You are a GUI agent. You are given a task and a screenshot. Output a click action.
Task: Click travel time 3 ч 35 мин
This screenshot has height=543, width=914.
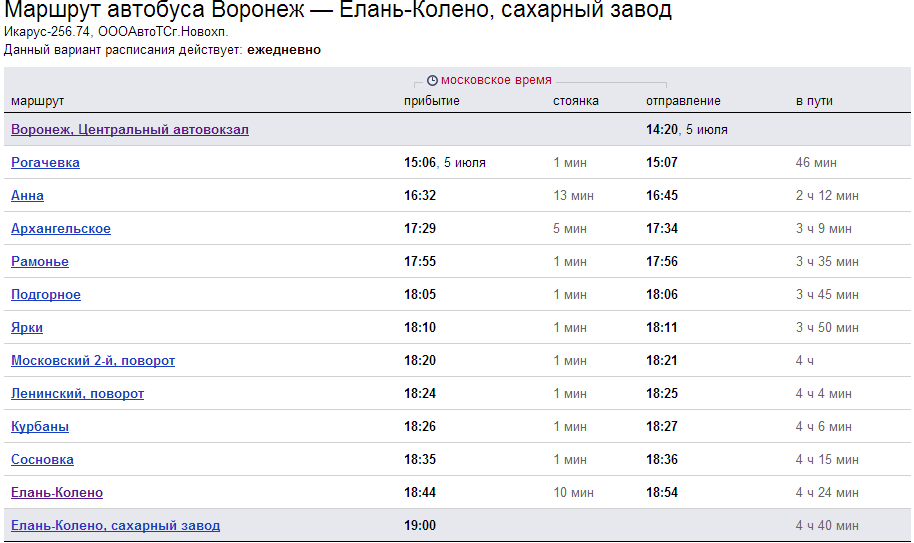827,262
